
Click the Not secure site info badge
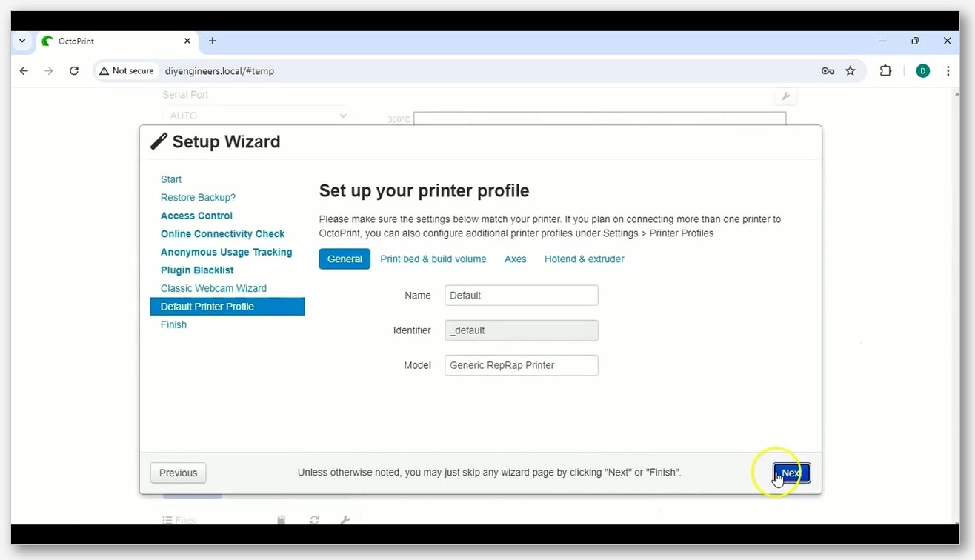click(x=127, y=71)
